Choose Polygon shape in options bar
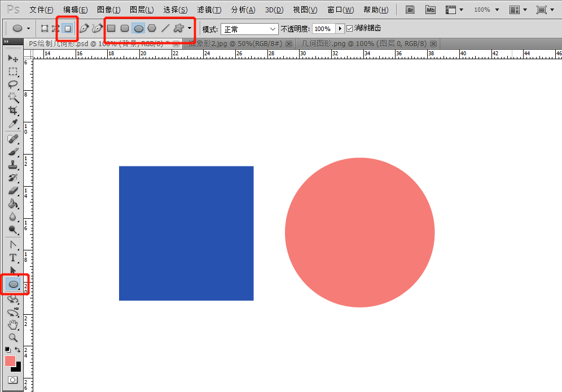 point(152,28)
